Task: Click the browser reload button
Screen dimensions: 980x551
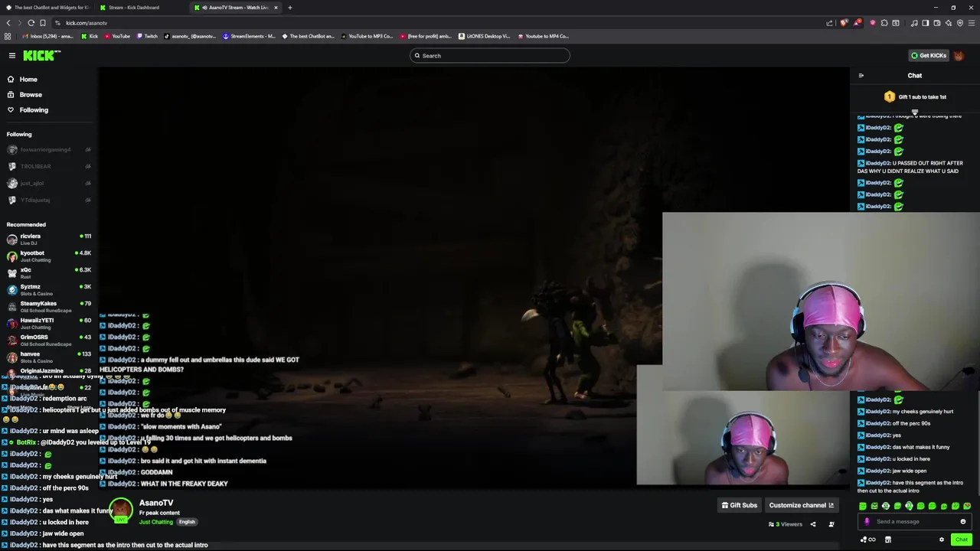Action: 31,23
